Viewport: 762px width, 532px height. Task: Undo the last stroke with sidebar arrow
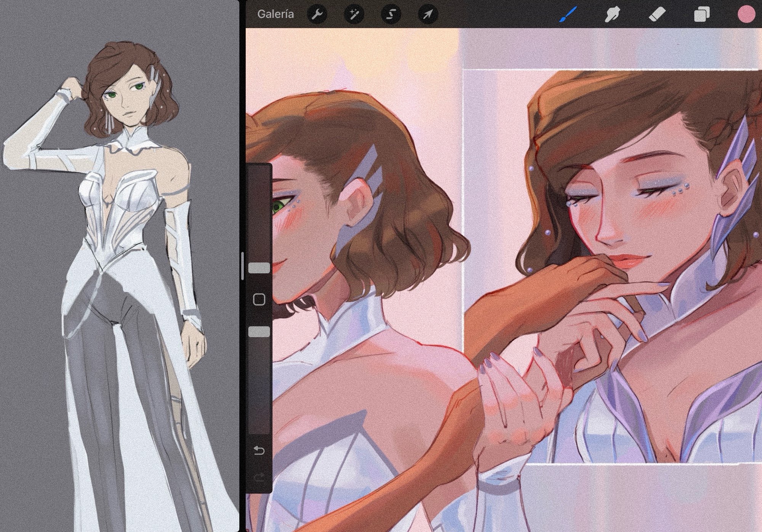coord(259,451)
